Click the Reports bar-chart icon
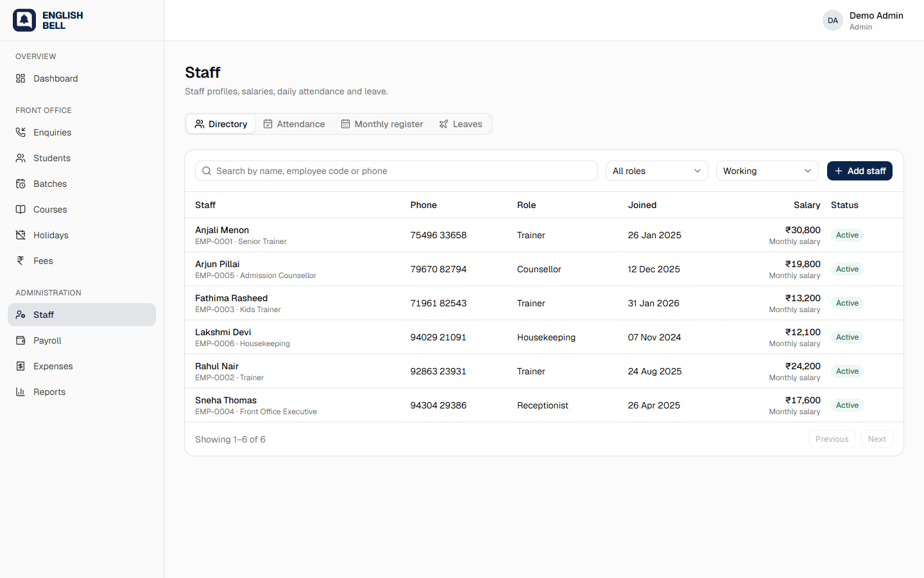Image resolution: width=924 pixels, height=578 pixels. click(x=21, y=392)
